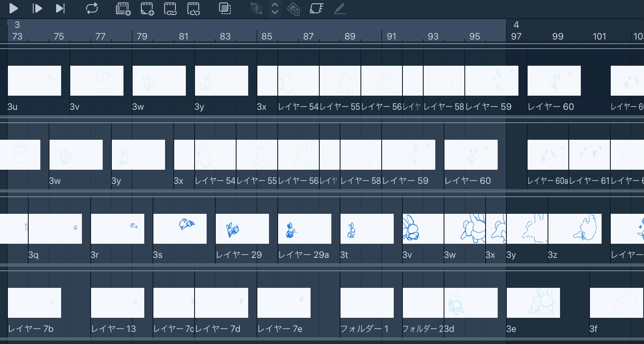Image resolution: width=644 pixels, height=344 pixels.
Task: Select the 3e cel thumbnail
Action: point(533,303)
